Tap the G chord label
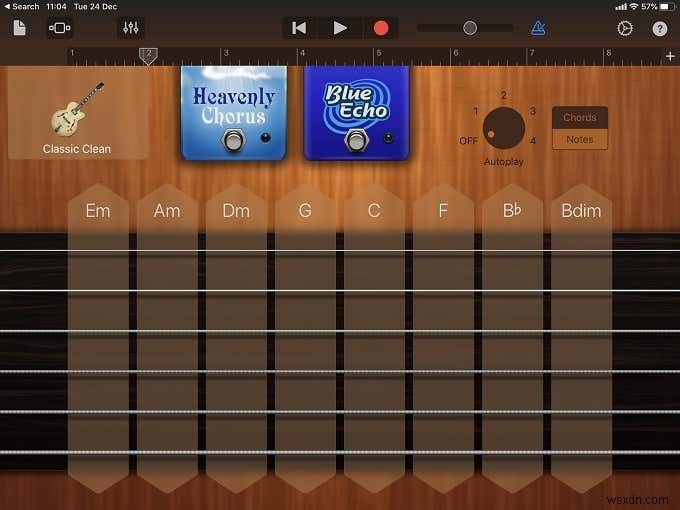 [x=305, y=211]
